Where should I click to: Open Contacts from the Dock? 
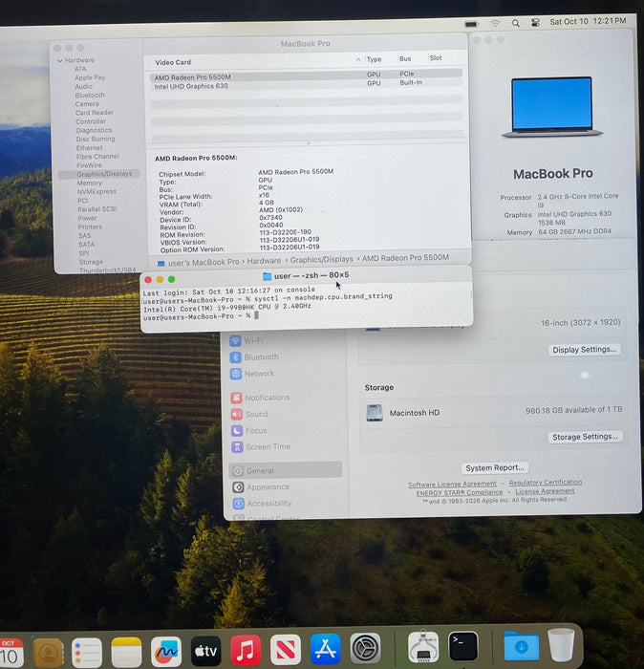(48, 653)
